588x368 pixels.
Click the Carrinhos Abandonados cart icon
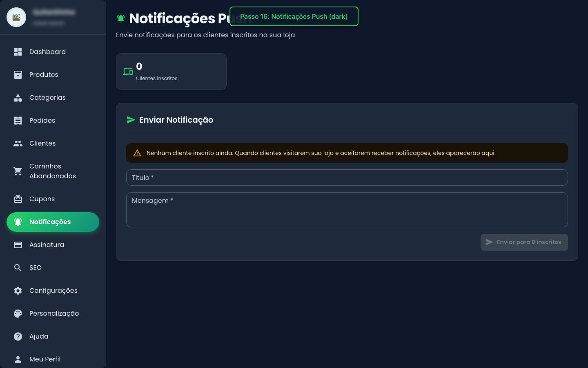18,171
